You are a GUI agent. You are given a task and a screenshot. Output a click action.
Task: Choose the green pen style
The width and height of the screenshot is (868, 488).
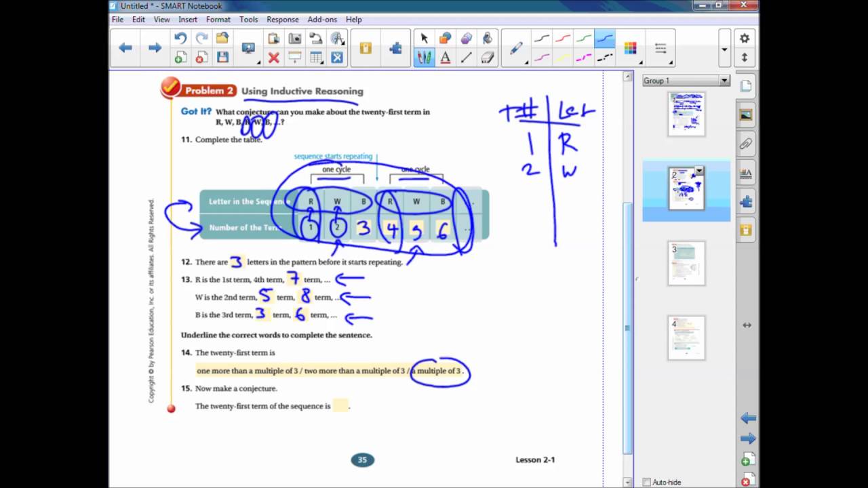[x=584, y=39]
